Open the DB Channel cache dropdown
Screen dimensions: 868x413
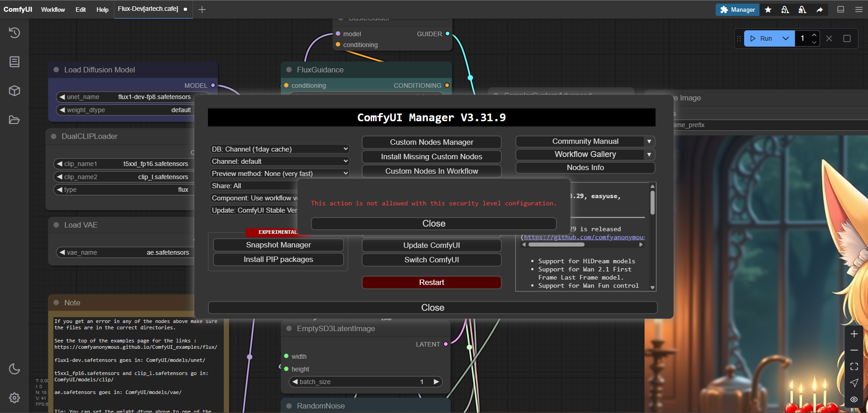280,149
